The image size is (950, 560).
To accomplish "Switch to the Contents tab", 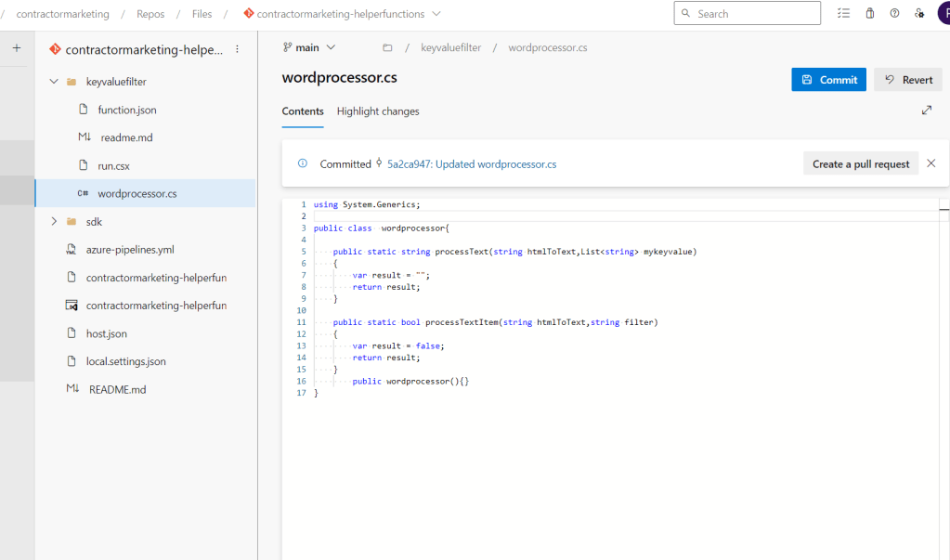I will [303, 111].
